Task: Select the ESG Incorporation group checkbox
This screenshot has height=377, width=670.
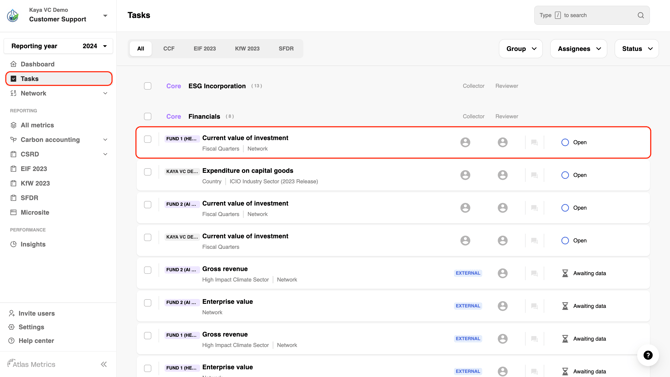Action: pyautogui.click(x=148, y=86)
